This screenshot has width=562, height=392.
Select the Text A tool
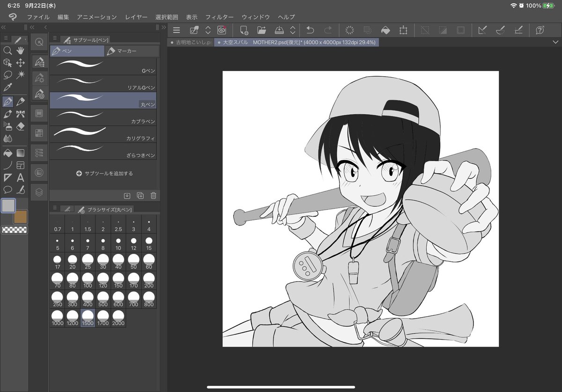pos(21,177)
